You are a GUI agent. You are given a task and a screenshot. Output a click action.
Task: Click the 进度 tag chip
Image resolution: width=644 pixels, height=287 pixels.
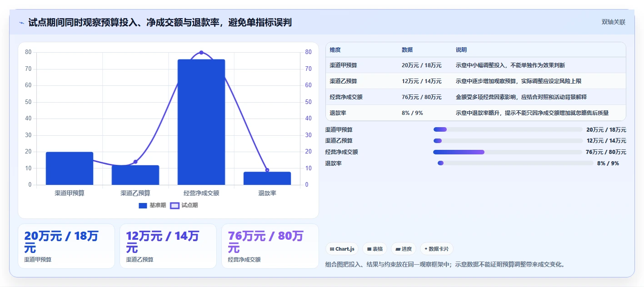pyautogui.click(x=404, y=249)
